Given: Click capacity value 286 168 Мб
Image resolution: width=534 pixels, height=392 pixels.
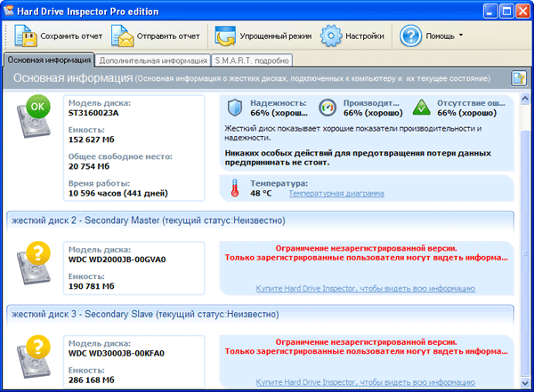Looking at the screenshot, I should tap(92, 380).
